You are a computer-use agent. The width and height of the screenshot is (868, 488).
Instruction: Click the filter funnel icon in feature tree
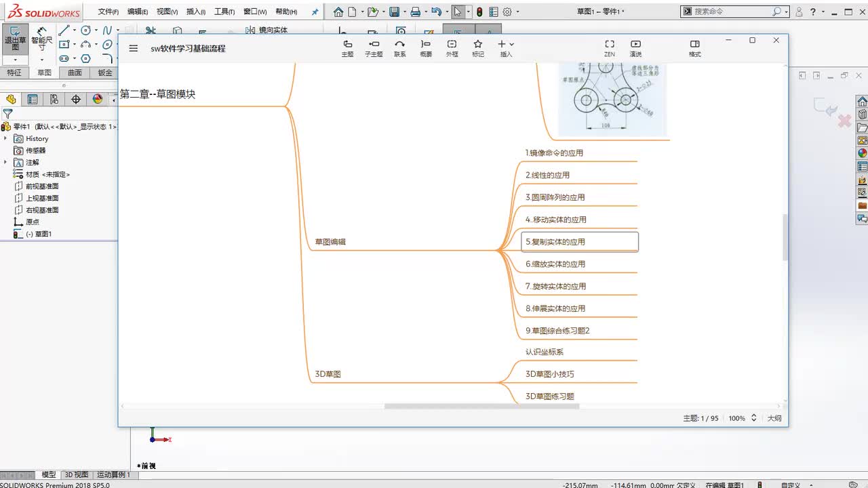pyautogui.click(x=8, y=114)
